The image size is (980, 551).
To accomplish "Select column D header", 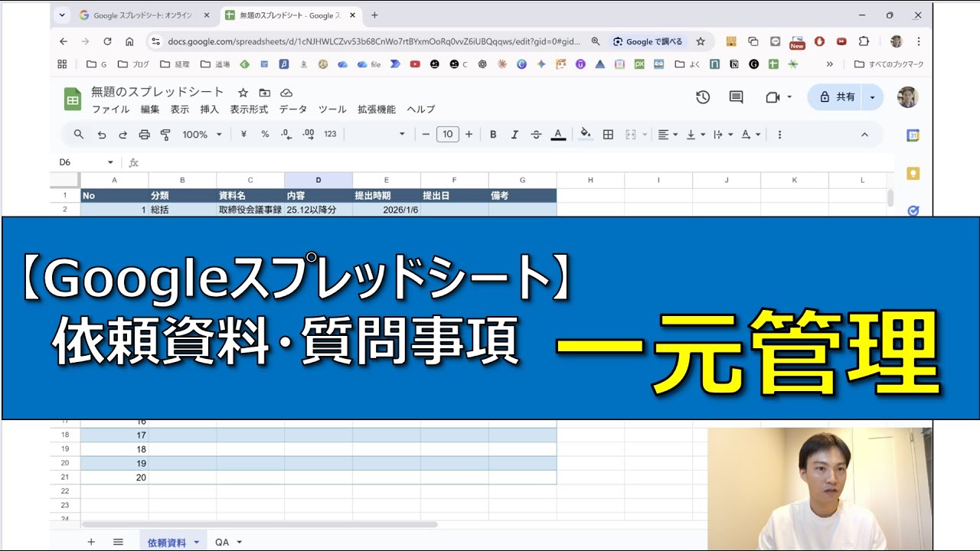I will [x=318, y=180].
